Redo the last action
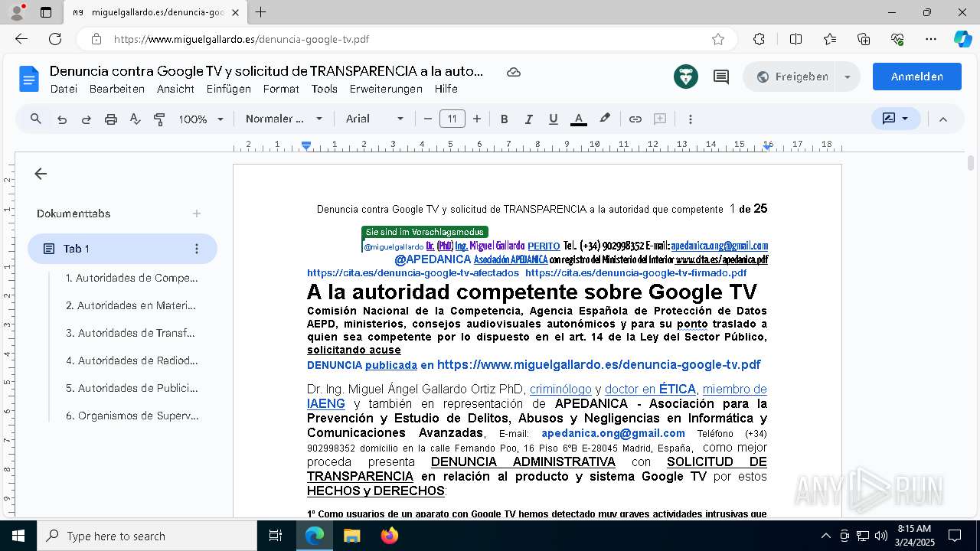This screenshot has width=980, height=551. (87, 119)
